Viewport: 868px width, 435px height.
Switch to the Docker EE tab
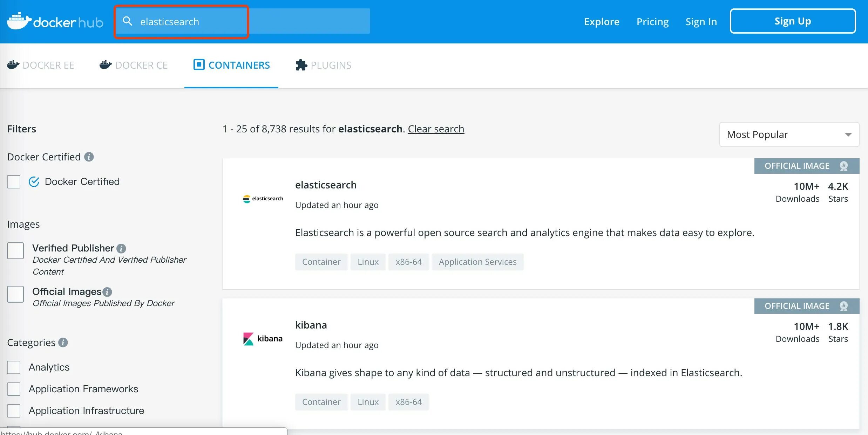coord(41,65)
